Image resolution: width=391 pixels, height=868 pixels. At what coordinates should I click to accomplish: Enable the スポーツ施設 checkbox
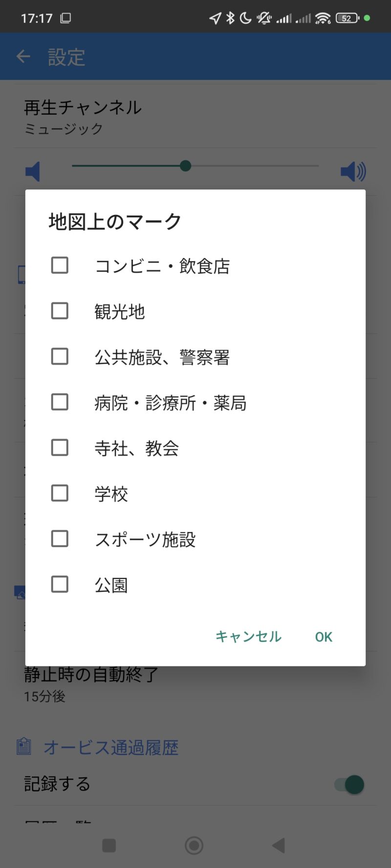tap(60, 539)
